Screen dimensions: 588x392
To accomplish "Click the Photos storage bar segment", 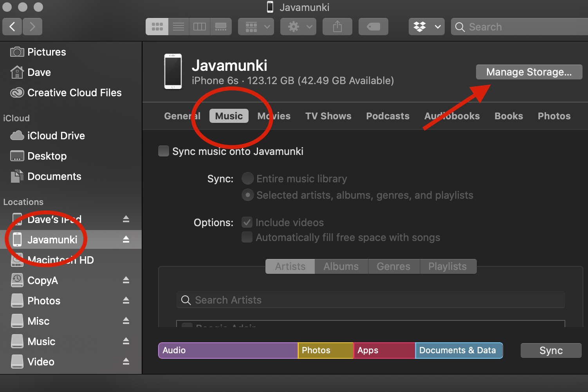I will 326,351.
